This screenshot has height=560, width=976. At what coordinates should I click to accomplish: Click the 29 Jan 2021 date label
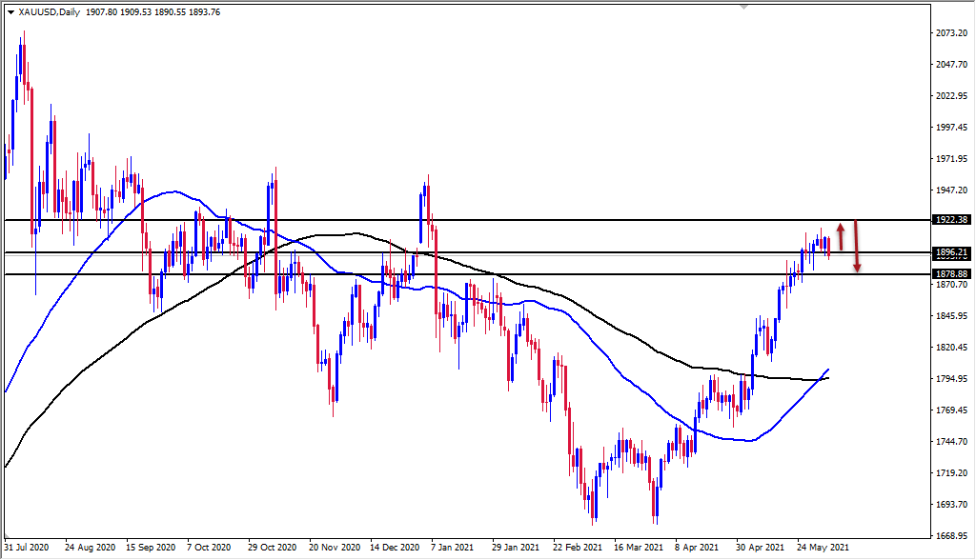pos(516,548)
